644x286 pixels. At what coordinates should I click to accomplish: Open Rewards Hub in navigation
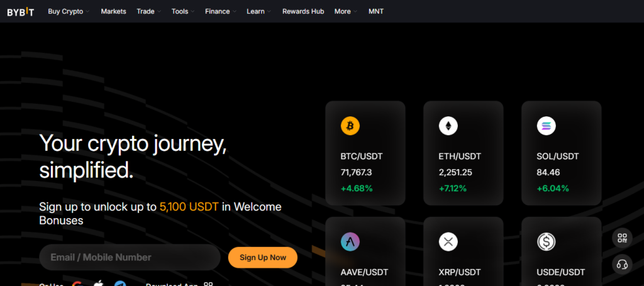pos(303,11)
